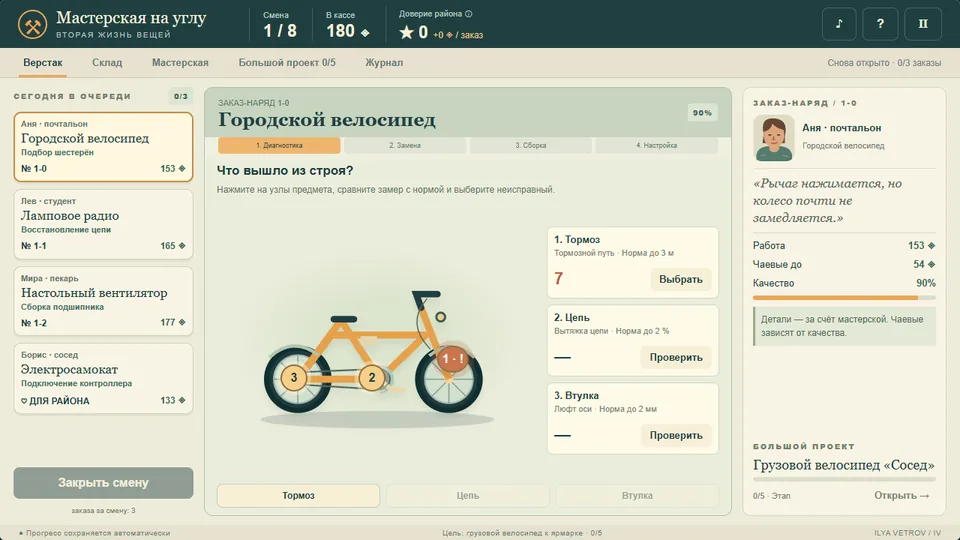Viewport: 960px width, 540px height.
Task: Select bike node 1 on front wheel
Action: (452, 359)
